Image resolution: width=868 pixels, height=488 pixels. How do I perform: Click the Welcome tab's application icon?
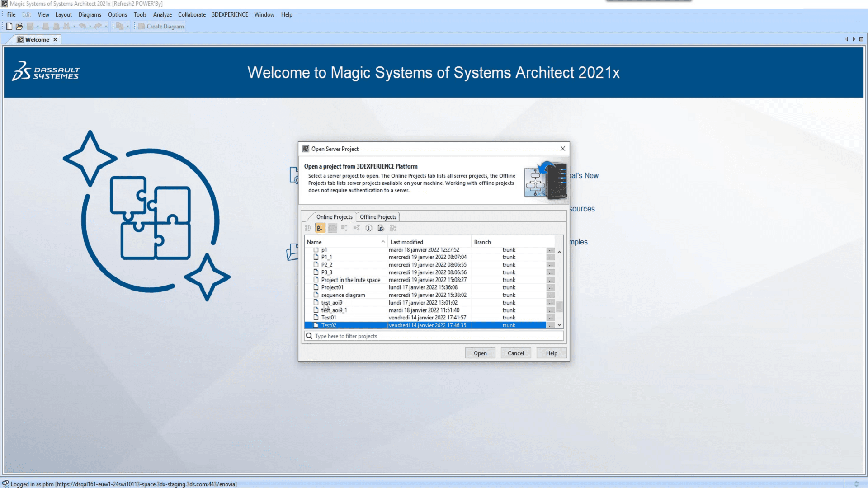pos(20,39)
